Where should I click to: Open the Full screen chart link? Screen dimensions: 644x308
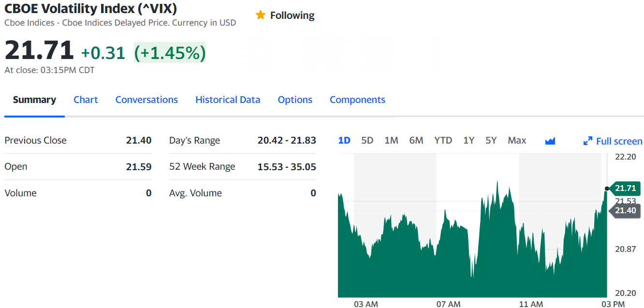[x=613, y=141]
